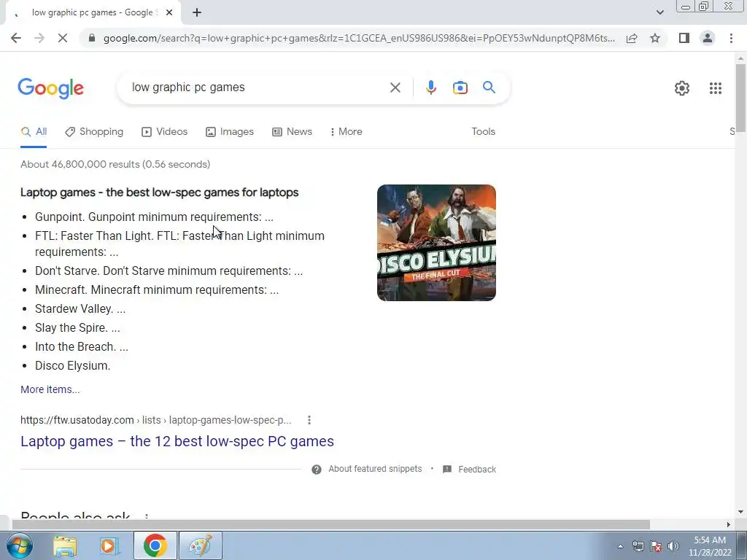Switch to the Images tab
The width and height of the screenshot is (747, 560).
point(230,132)
